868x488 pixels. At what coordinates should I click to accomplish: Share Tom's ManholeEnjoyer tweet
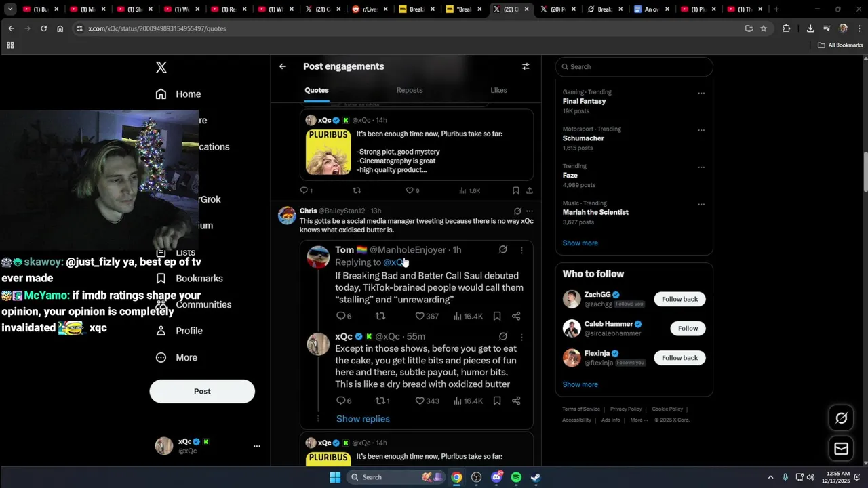pyautogui.click(x=516, y=317)
